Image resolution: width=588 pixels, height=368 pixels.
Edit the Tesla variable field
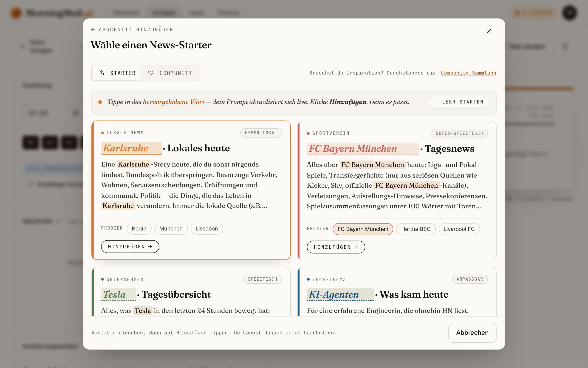[x=118, y=294]
